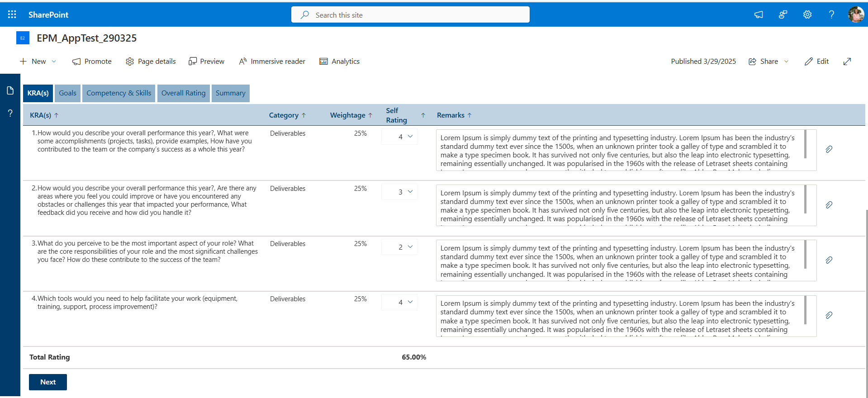Open the user profile picture menu
This screenshot has height=398, width=868.
[856, 14]
